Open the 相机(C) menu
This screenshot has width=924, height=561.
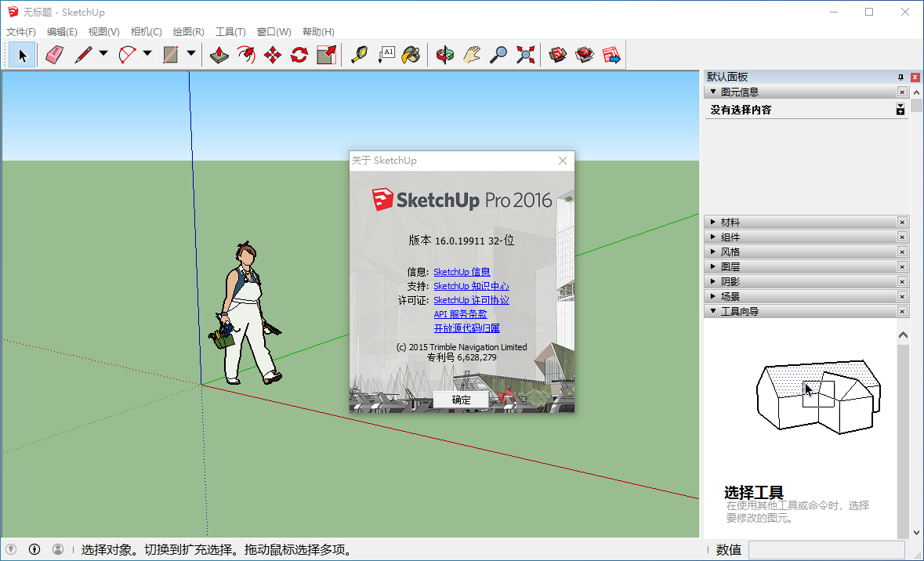tap(146, 32)
